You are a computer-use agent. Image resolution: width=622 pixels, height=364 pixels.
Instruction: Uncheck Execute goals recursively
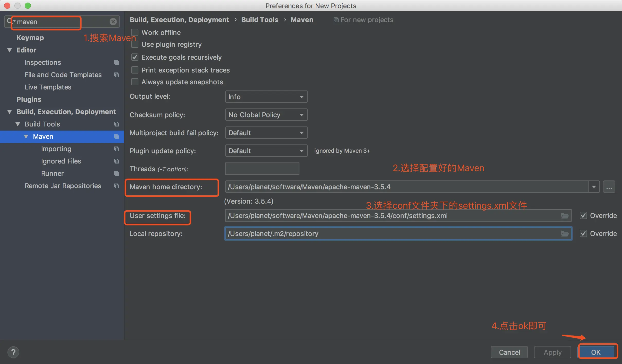tap(135, 57)
